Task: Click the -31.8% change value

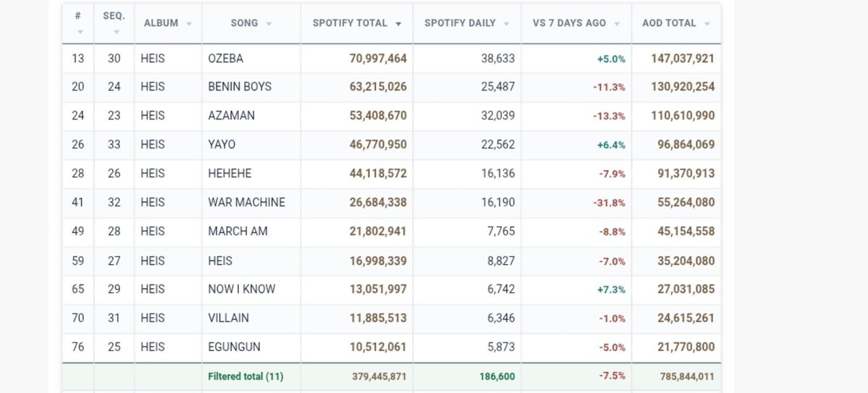Action: (610, 203)
